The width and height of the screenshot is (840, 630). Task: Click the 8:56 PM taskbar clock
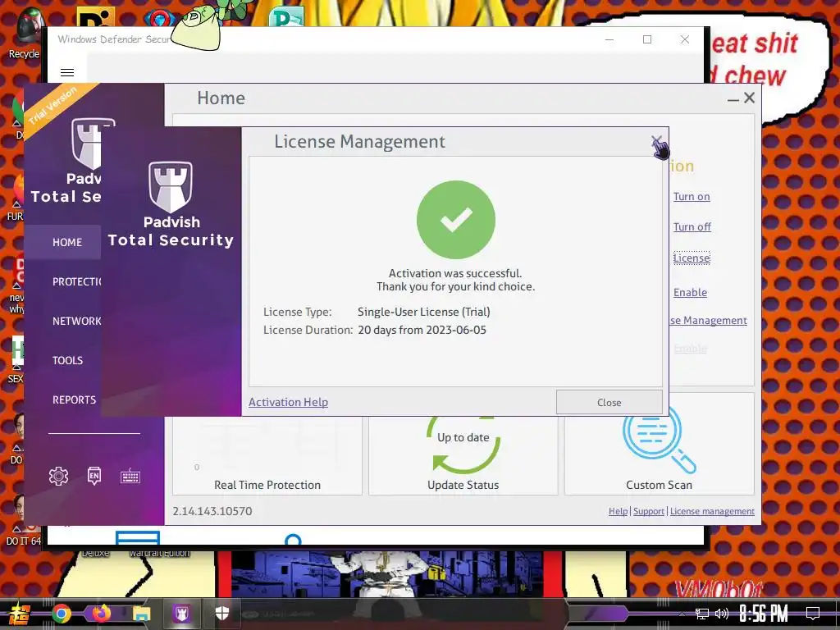764,614
